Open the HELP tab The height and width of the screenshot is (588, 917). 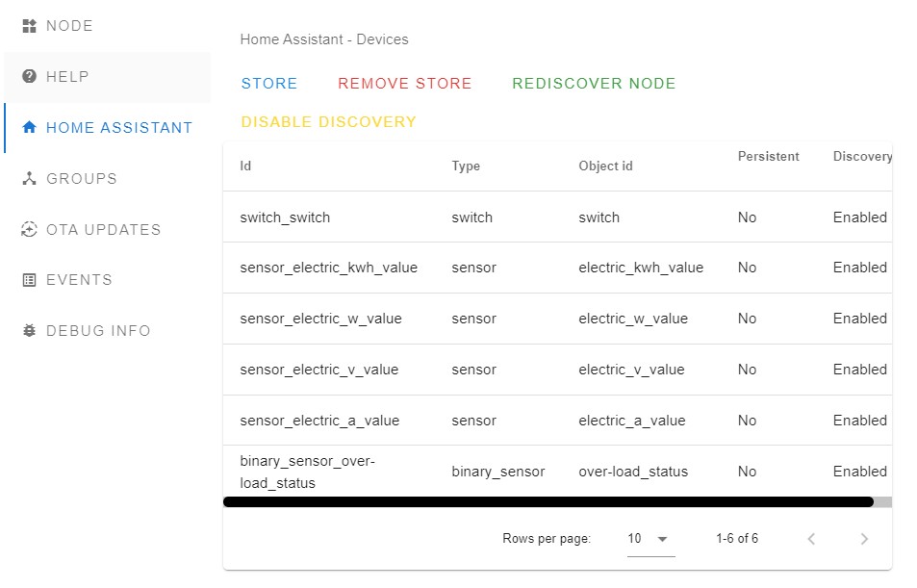coord(108,77)
